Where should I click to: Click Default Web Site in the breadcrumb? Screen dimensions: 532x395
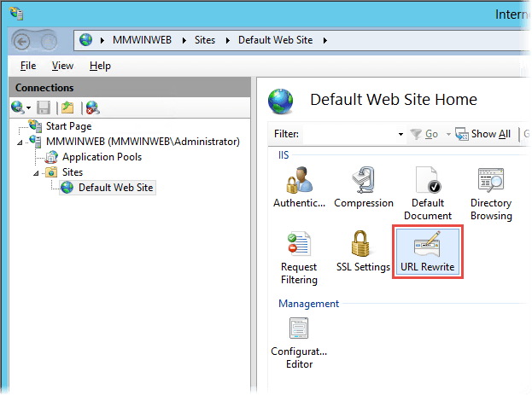click(x=275, y=40)
